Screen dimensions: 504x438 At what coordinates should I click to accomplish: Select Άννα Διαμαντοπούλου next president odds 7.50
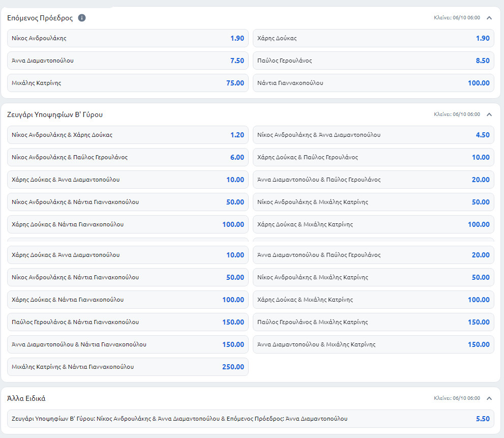click(128, 61)
